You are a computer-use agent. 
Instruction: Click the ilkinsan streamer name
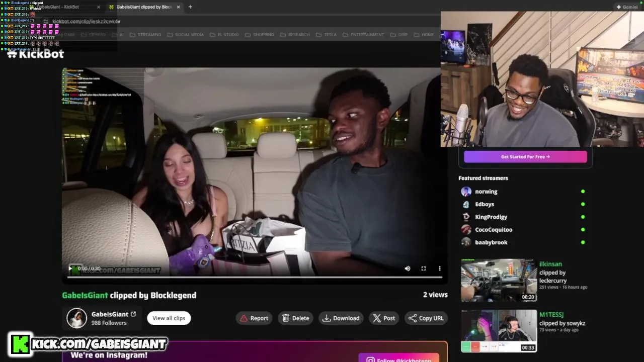[550, 264]
